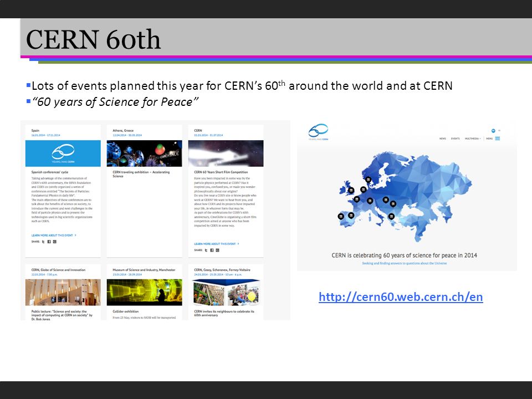Viewport: 532px width, 399px height.
Task: Click 'CERN, Globe of Science and Innovation' label
Action: (58, 270)
